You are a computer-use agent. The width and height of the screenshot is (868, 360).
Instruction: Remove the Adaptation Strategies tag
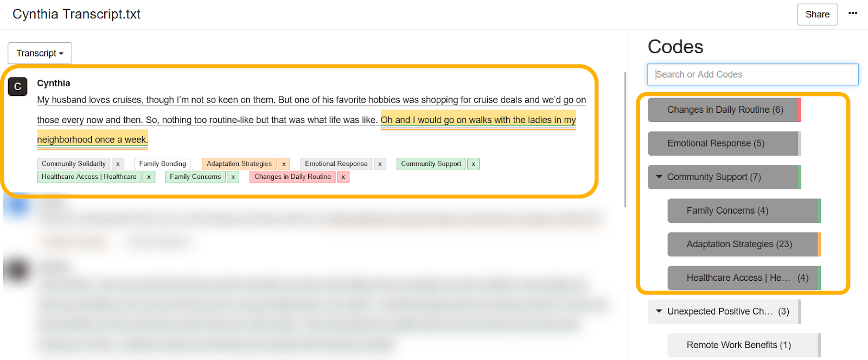tap(284, 164)
